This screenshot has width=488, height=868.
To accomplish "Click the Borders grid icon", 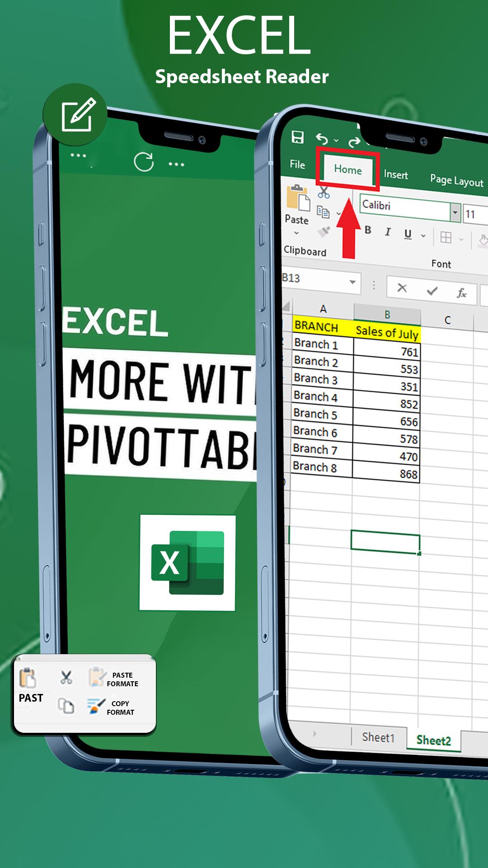I will 446,237.
